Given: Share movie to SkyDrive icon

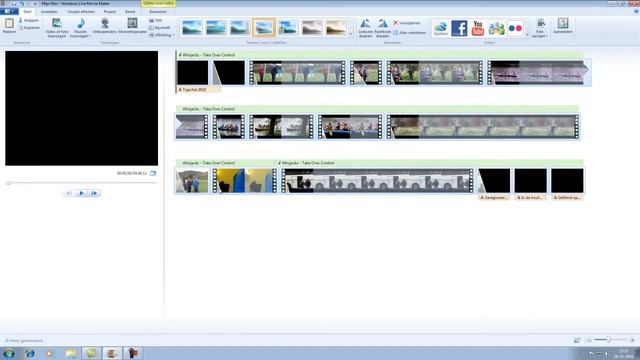Looking at the screenshot, I should pyautogui.click(x=440, y=28).
